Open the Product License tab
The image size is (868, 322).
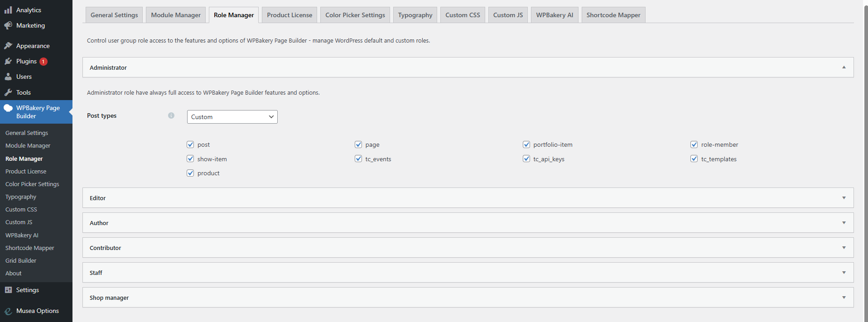(x=289, y=15)
